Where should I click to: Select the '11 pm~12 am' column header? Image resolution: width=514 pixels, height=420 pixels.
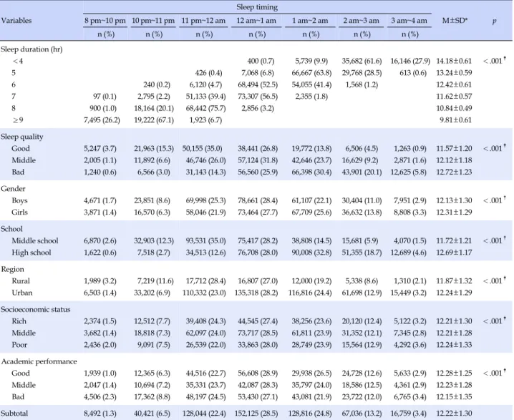[x=203, y=21]
